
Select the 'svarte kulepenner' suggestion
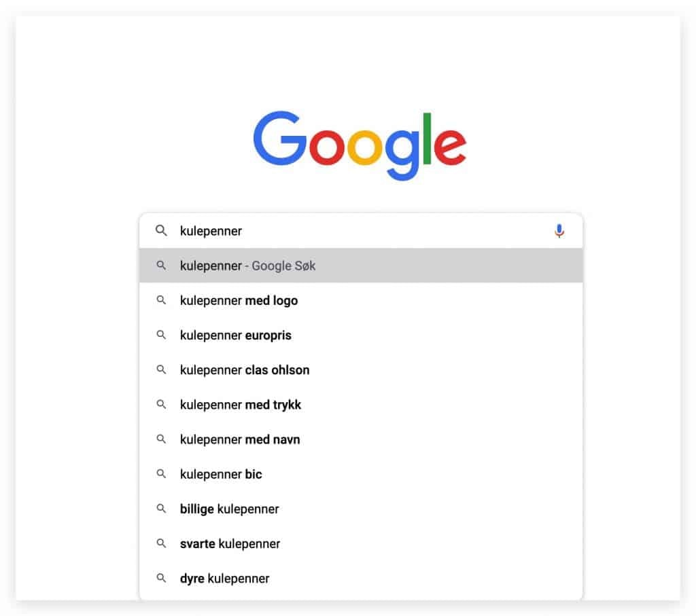click(360, 543)
